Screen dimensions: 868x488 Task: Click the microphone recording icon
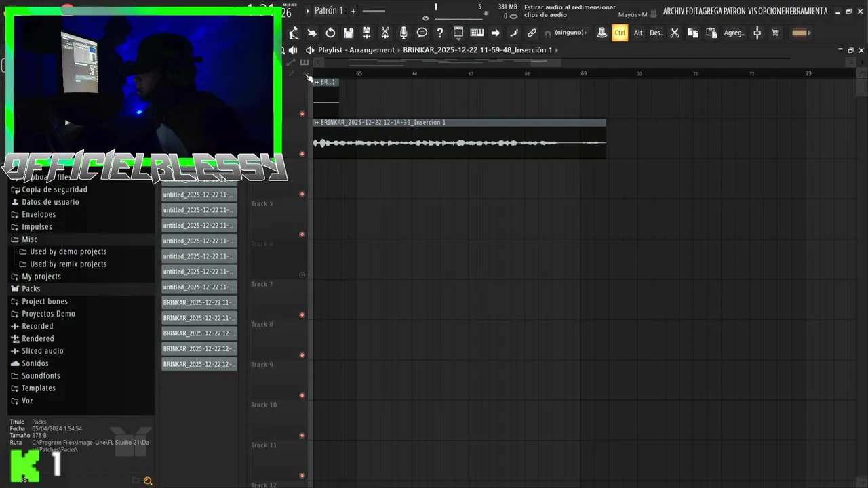pyautogui.click(x=403, y=33)
